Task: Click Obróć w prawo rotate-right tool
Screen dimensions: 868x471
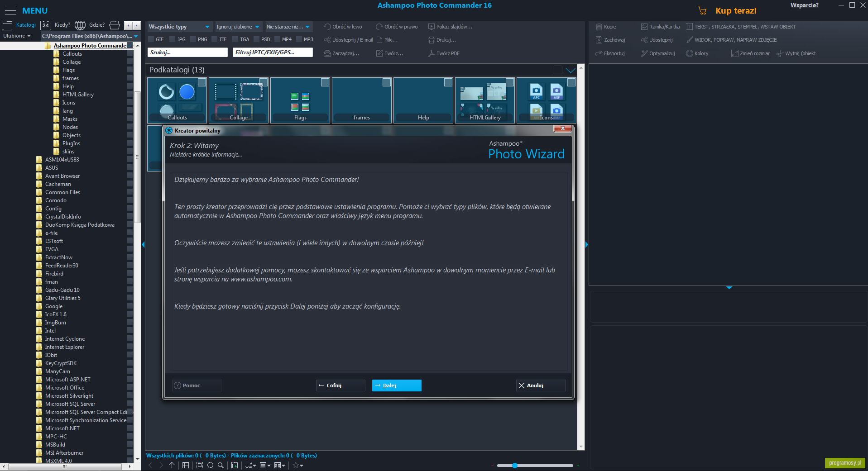Action: (397, 27)
